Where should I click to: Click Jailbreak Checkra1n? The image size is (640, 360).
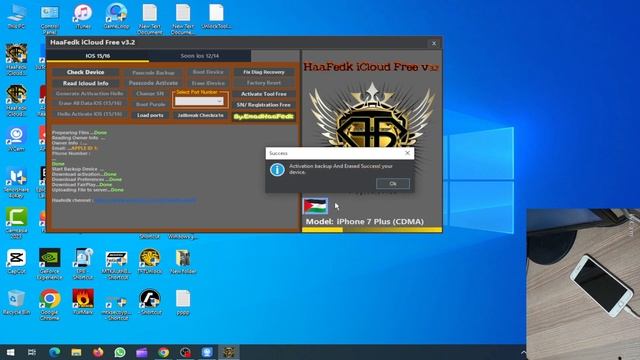pos(200,115)
